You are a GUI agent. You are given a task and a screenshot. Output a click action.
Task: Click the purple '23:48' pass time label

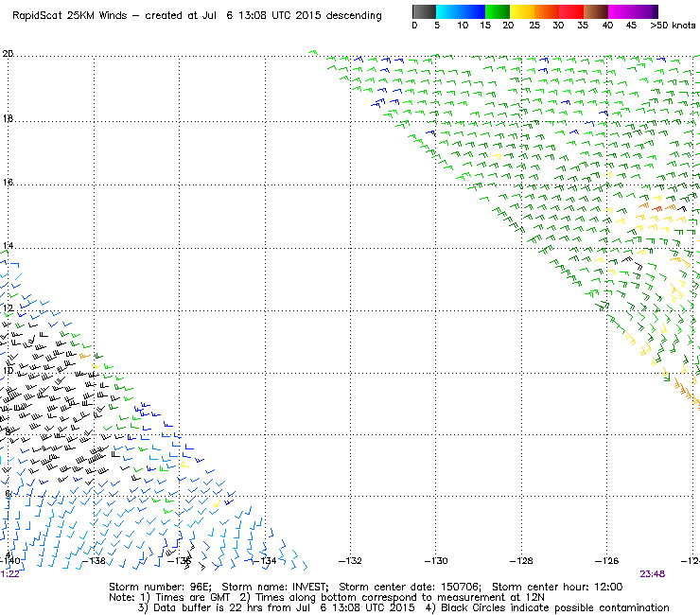(x=653, y=574)
